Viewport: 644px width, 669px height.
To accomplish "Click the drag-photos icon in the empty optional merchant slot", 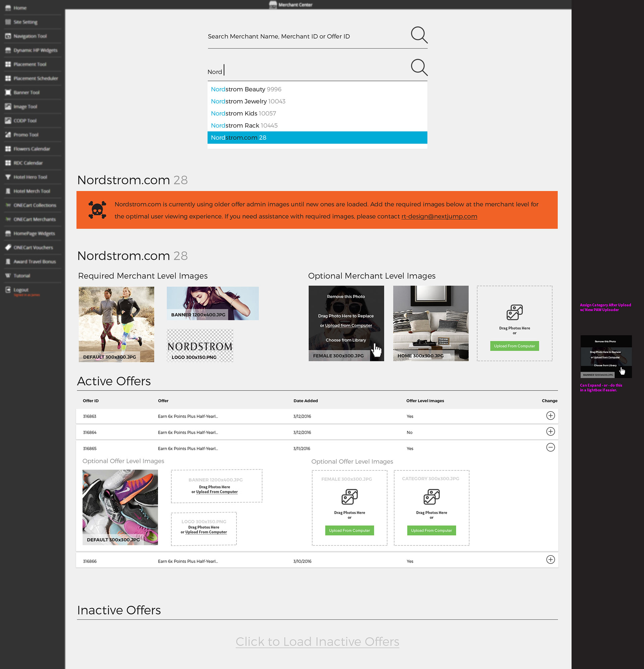I will point(514,312).
